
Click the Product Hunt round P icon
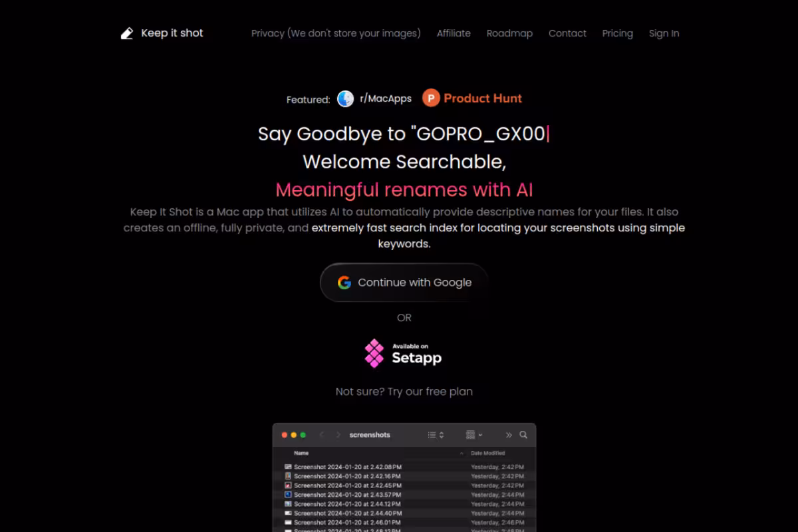tap(431, 98)
